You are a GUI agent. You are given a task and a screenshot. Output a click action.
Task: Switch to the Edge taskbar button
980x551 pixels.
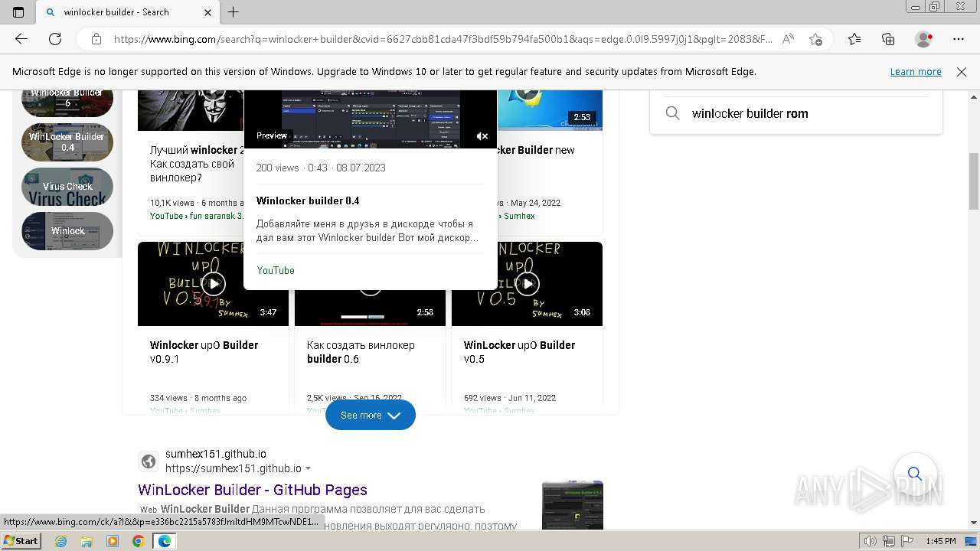coord(165,541)
